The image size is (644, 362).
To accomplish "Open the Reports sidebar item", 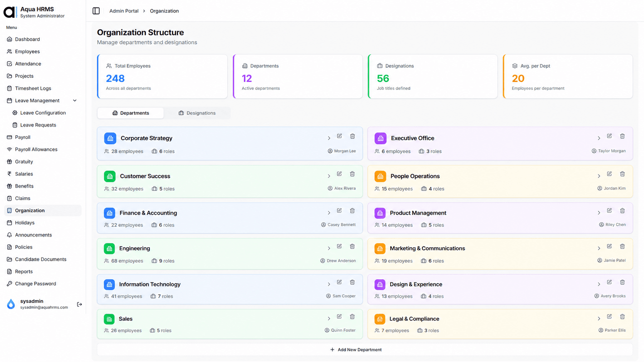I will pos(42,272).
